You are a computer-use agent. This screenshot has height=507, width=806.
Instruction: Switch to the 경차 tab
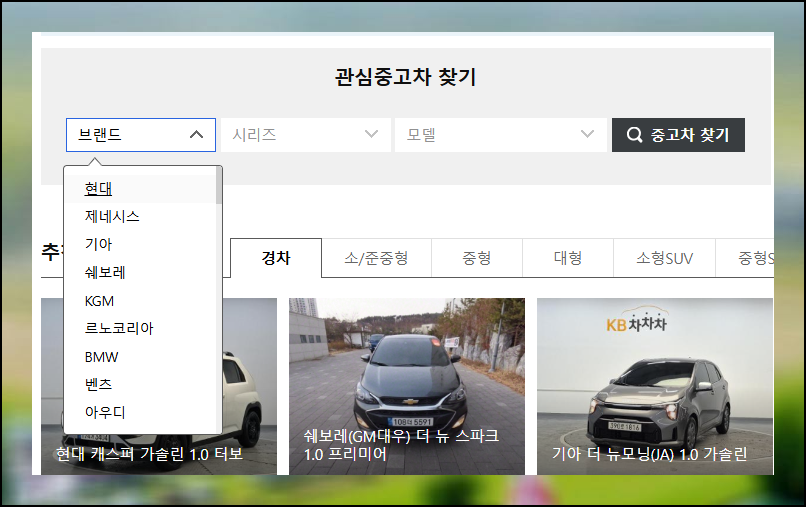(276, 258)
